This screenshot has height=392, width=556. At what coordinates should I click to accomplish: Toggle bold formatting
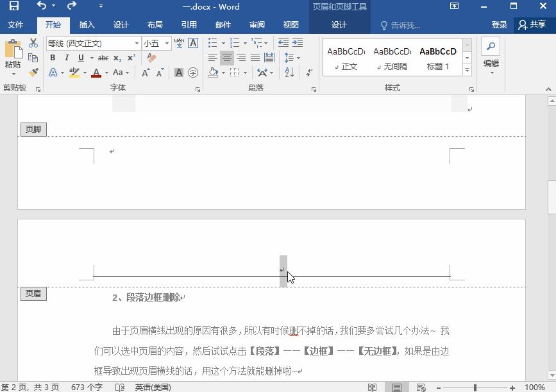coord(53,57)
